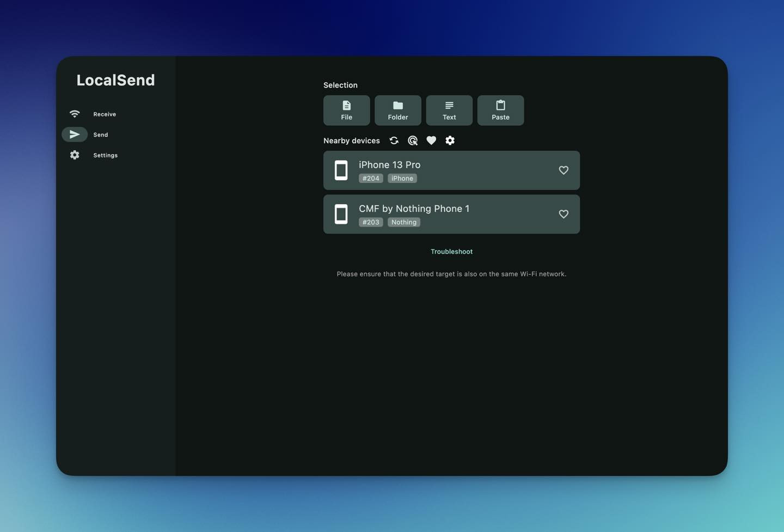Viewport: 784px width, 532px height.
Task: Send to iPhone 13 Pro device
Action: (451, 170)
